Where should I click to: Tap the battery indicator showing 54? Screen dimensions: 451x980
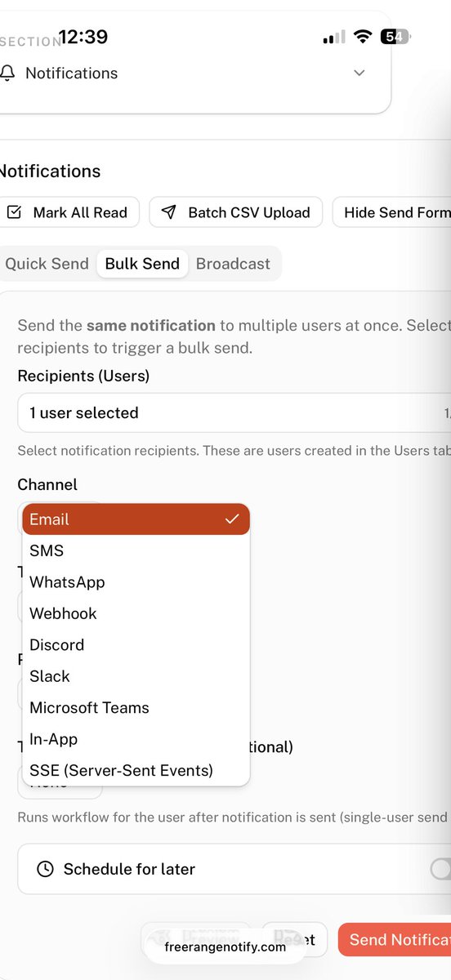[x=396, y=37]
